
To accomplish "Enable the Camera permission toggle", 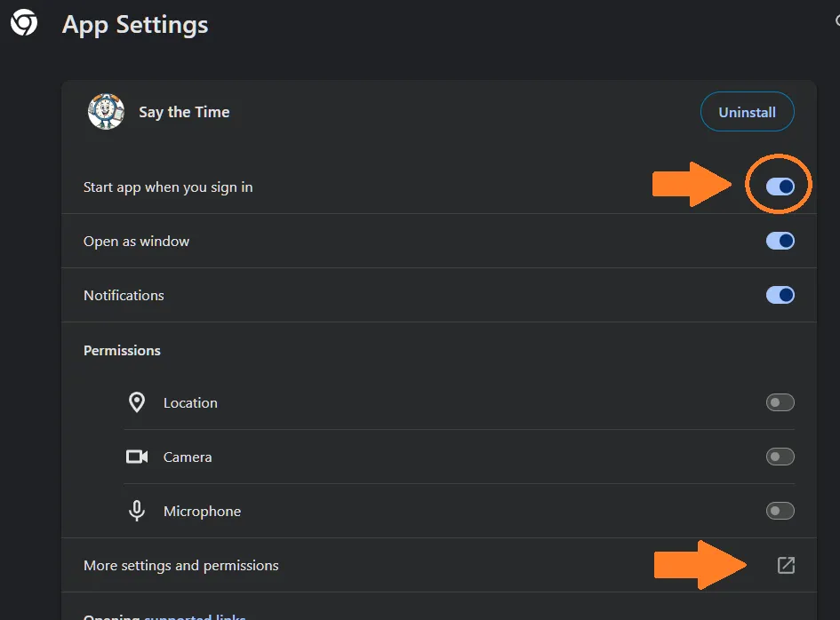I will point(780,457).
